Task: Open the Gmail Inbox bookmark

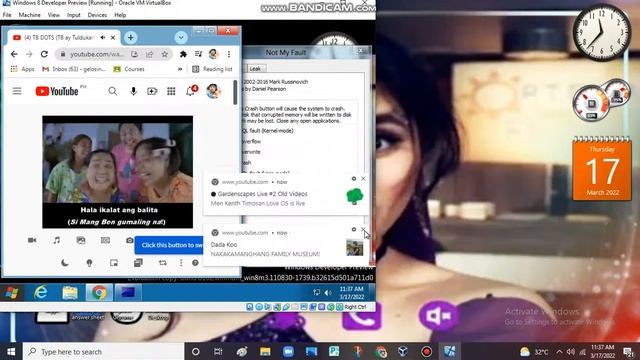Action: [74, 69]
